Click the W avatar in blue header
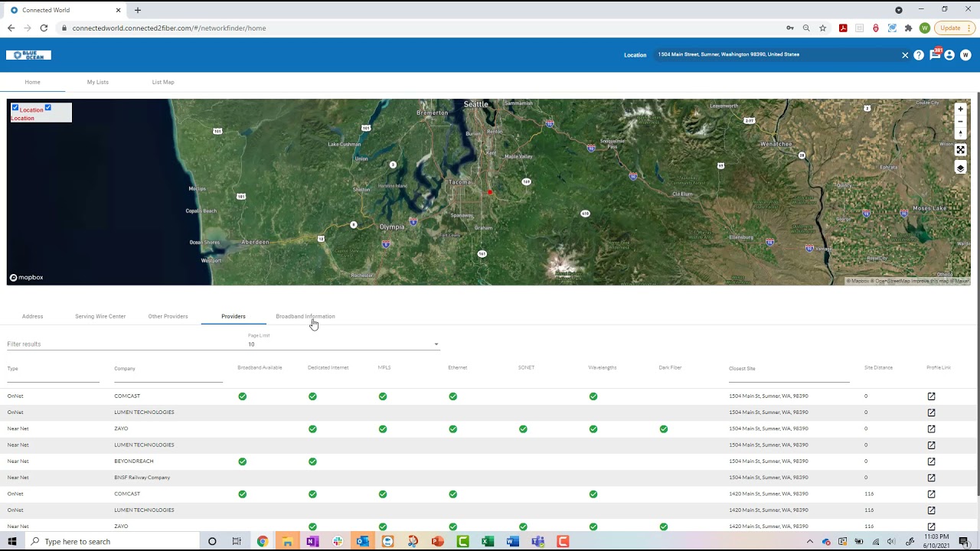Screen dimensions: 980x551 click(x=965, y=55)
